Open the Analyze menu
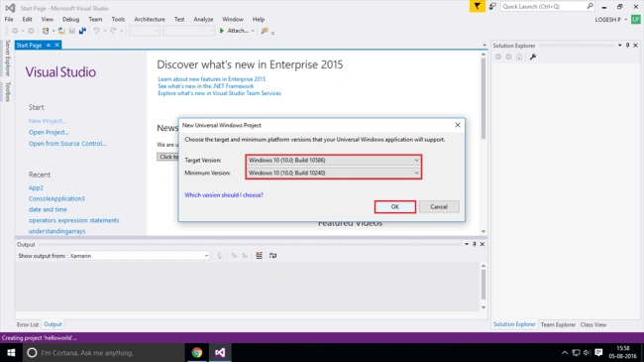 pos(203,19)
